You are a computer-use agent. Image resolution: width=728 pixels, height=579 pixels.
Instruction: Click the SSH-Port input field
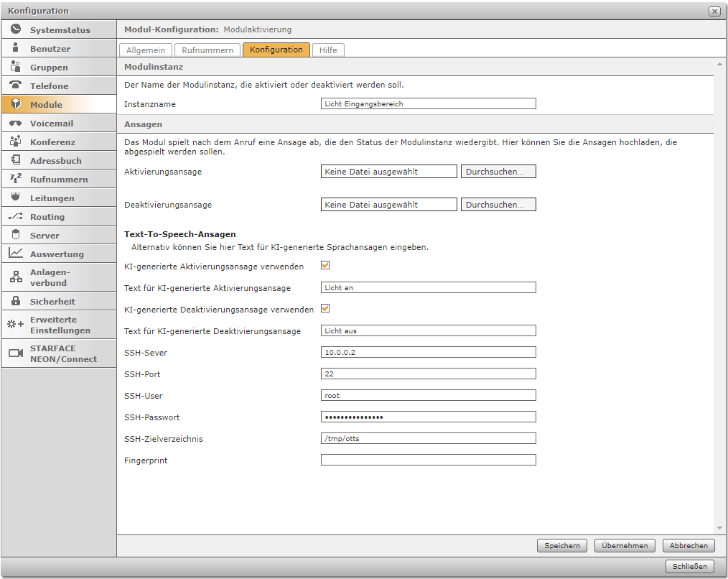428,374
